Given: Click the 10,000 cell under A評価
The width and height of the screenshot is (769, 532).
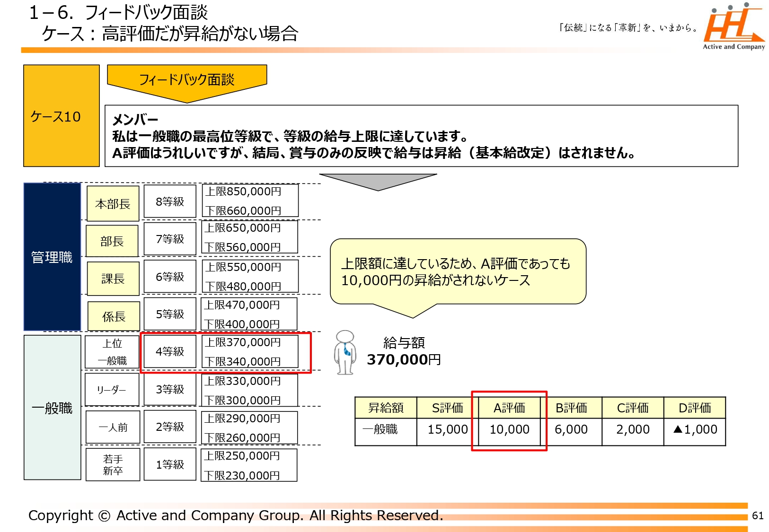Looking at the screenshot, I should [509, 429].
